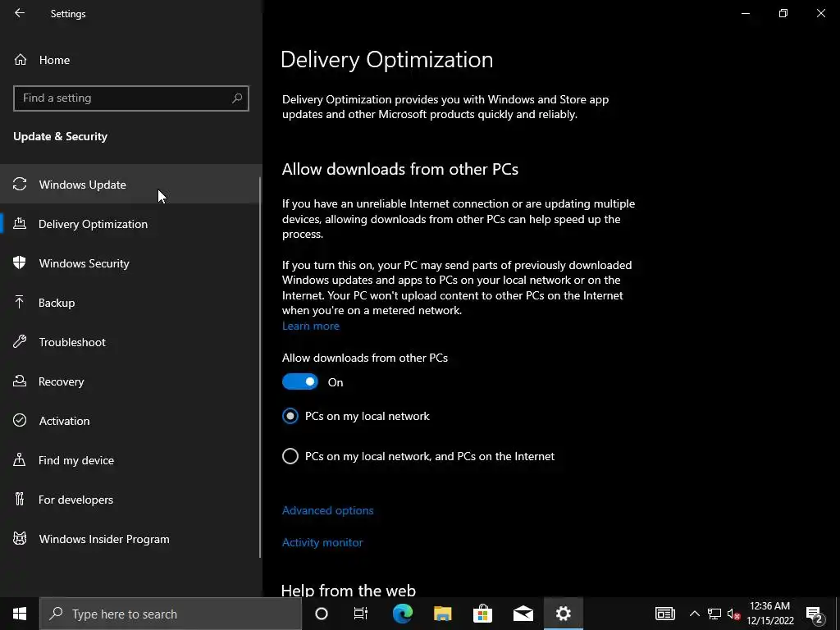Select PCs on my local network radio

290,416
